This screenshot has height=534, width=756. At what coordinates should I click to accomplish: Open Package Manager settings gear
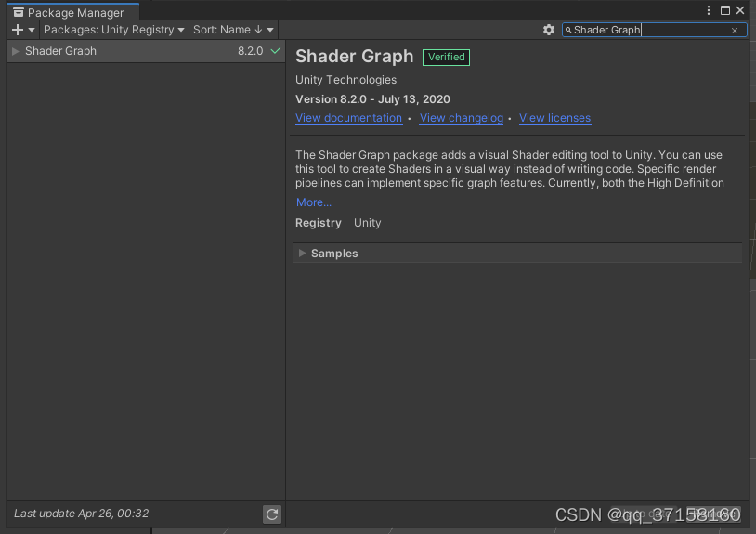548,30
